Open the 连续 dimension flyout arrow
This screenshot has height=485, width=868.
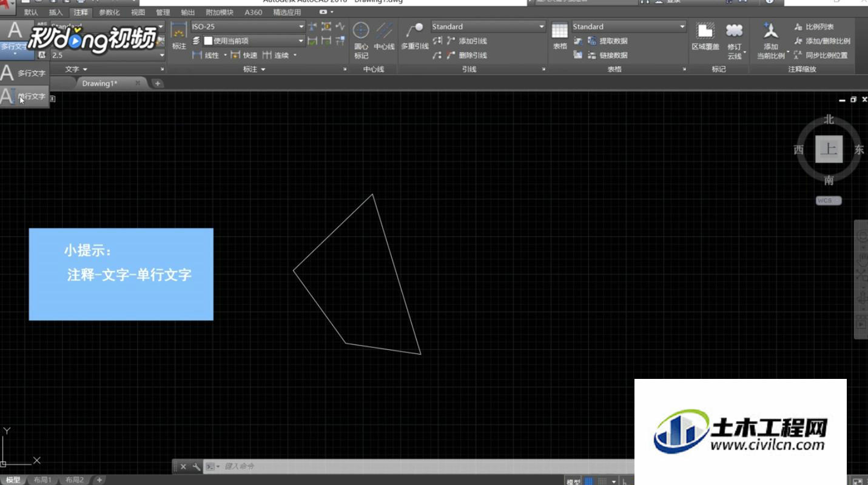295,55
